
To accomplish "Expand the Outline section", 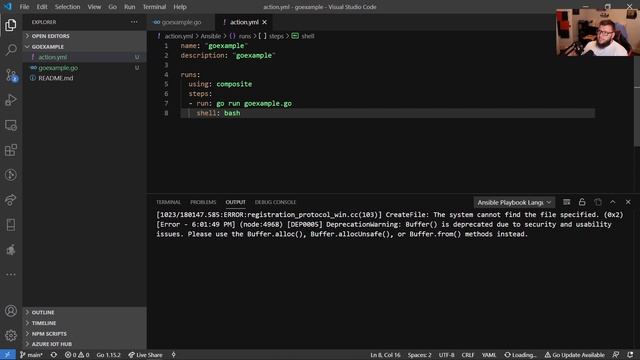I will (x=84, y=312).
